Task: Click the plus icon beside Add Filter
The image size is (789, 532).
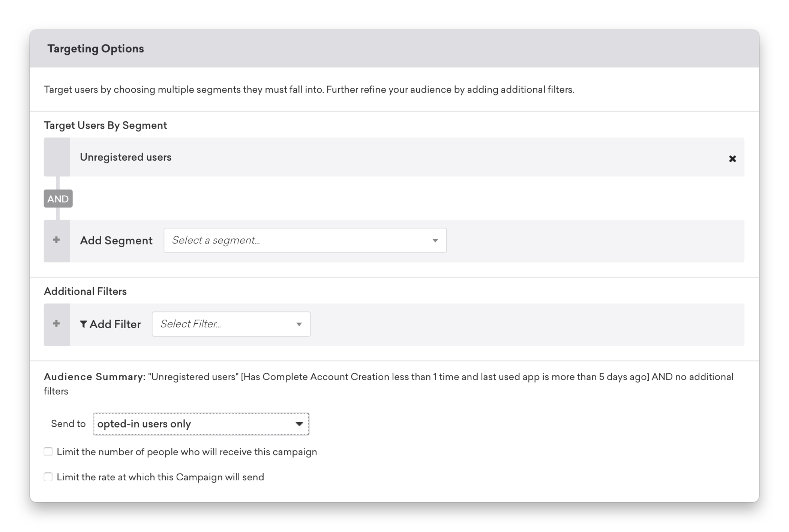Action: coord(56,323)
